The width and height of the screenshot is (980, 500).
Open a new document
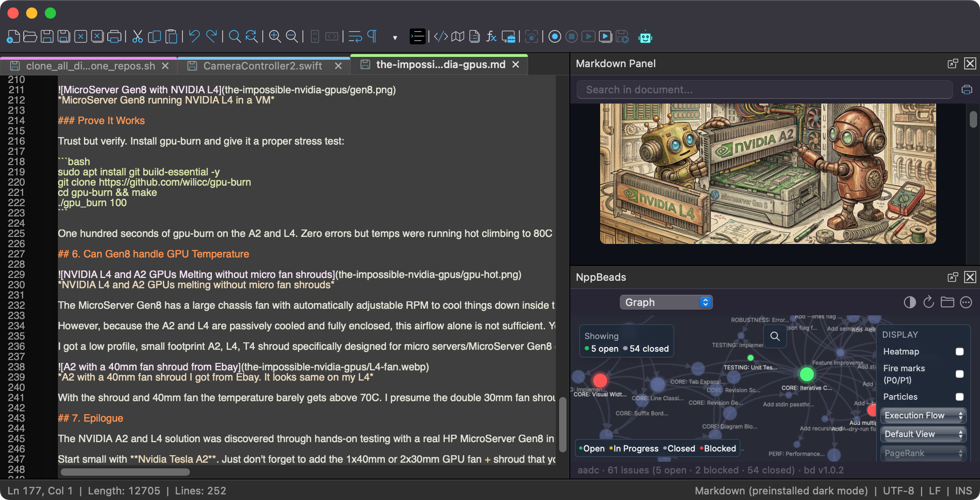tap(13, 36)
